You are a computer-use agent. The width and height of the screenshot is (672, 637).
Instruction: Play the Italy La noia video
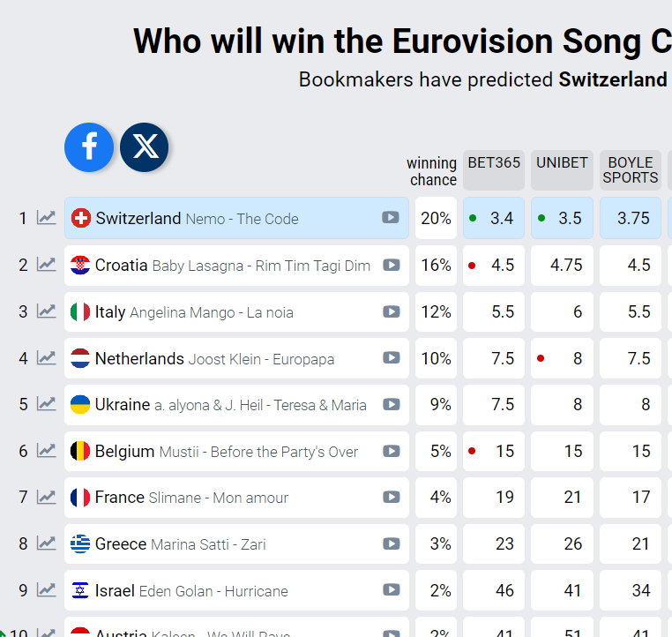coord(391,311)
